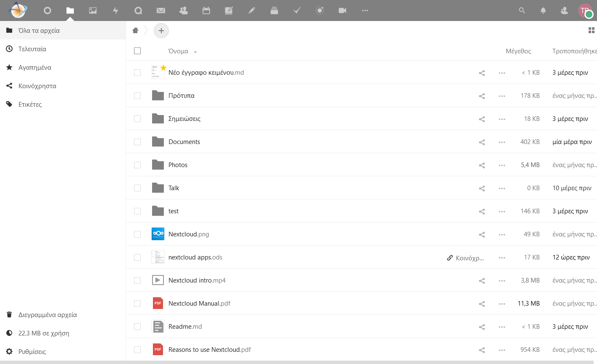This screenshot has width=597, height=364.
Task: Open Ρυθμίσεις files settings
Action: click(63, 351)
